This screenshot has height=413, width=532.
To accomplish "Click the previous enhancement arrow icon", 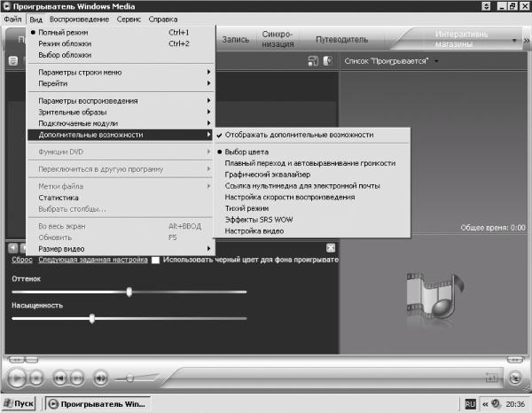I will tap(13, 248).
